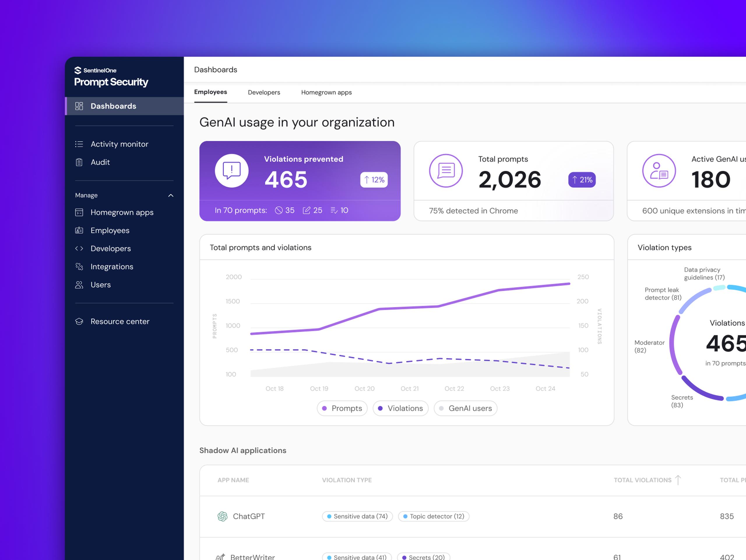This screenshot has width=746, height=560.
Task: Toggle the Prompts legend series
Action: (342, 408)
